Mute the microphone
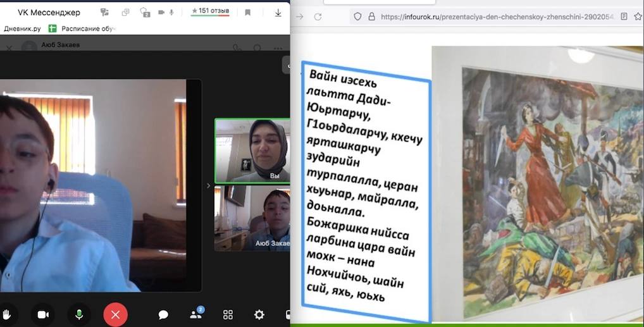Screen dimensions: 644x327 tap(79, 314)
